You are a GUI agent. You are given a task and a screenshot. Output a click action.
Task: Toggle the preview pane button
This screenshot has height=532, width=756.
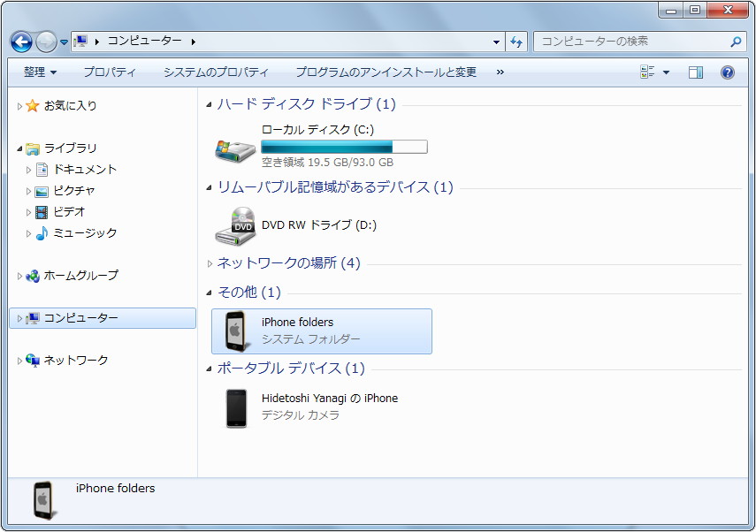[696, 72]
